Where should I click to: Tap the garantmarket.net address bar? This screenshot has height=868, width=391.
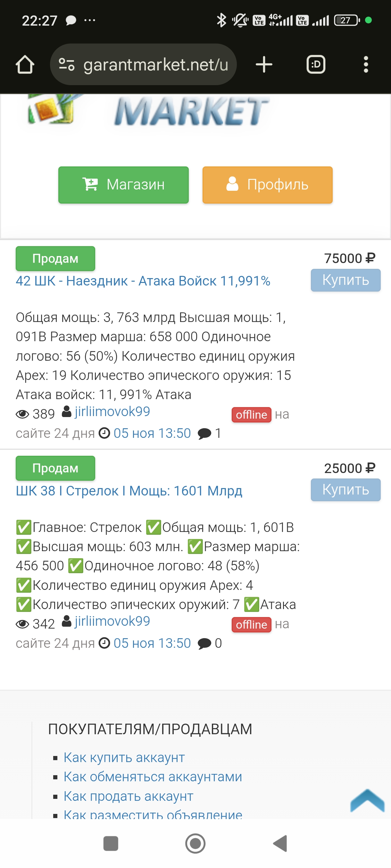155,64
